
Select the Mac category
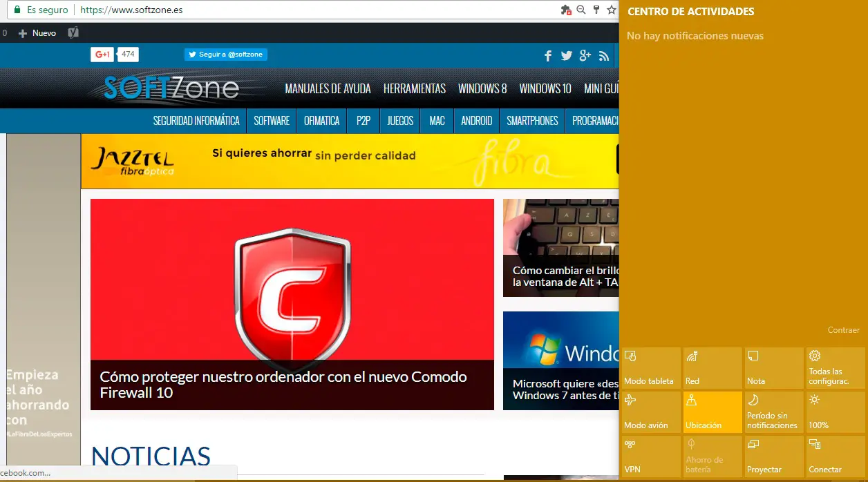coord(437,121)
